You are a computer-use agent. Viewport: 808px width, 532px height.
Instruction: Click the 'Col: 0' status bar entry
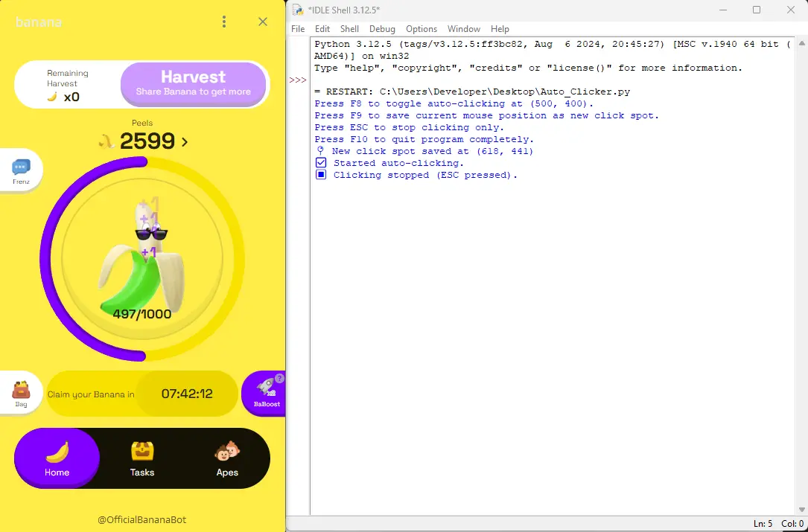(x=792, y=524)
